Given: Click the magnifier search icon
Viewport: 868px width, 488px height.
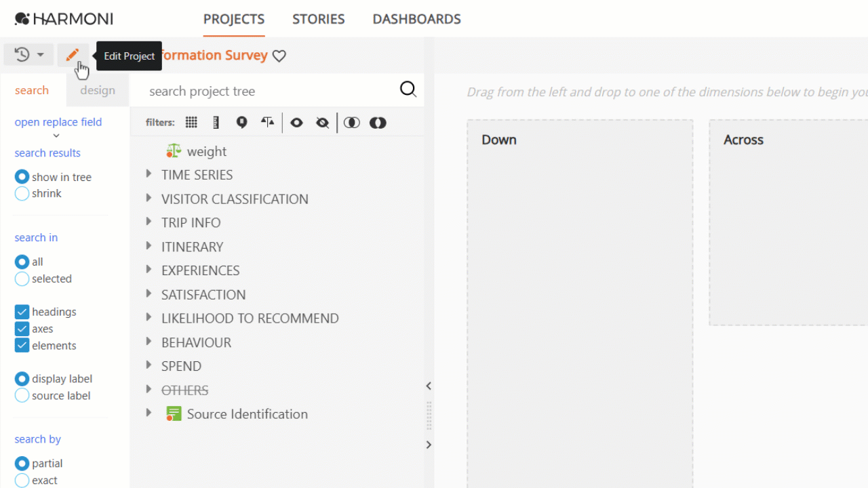Looking at the screenshot, I should point(408,89).
